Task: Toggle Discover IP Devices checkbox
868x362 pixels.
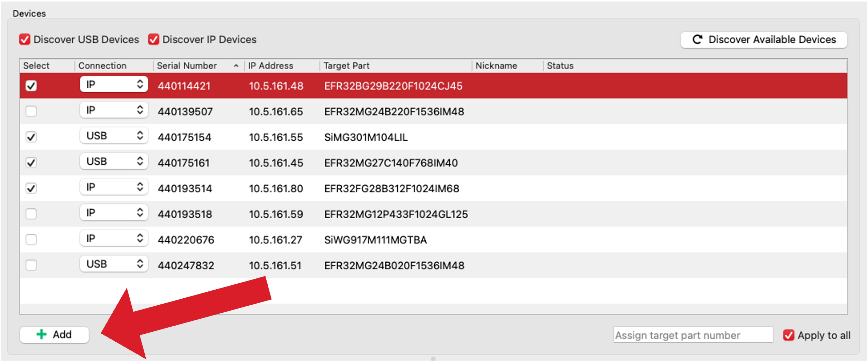Action: point(154,40)
